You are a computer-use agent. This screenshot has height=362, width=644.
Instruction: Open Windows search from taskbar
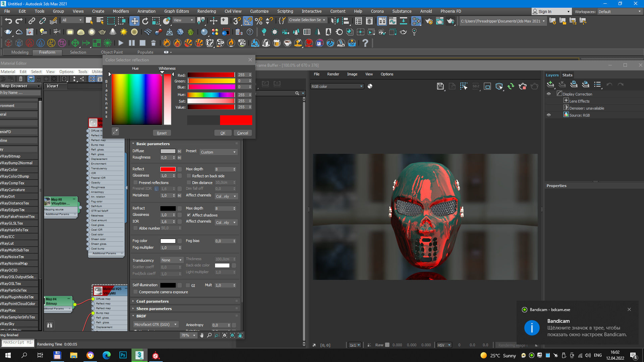(24, 355)
